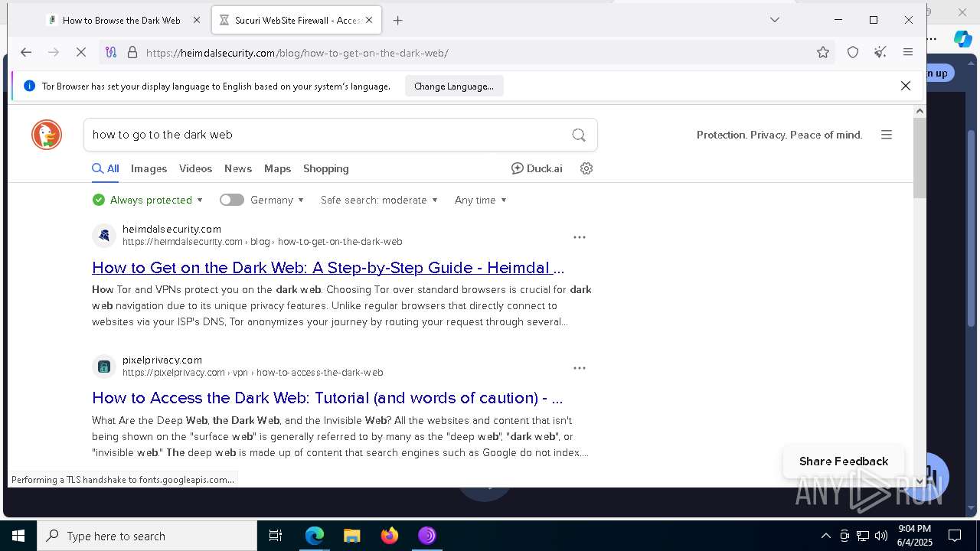Switch to News results
The width and height of the screenshot is (980, 551).
238,168
